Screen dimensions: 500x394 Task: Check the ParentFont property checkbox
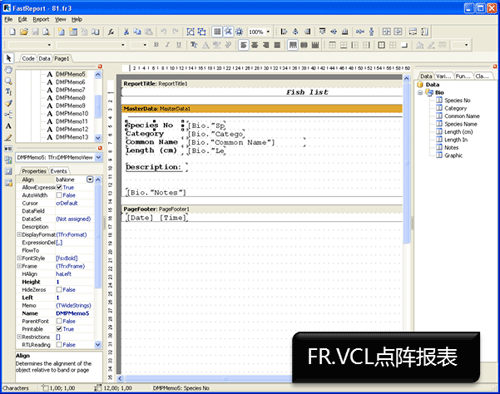(59, 321)
